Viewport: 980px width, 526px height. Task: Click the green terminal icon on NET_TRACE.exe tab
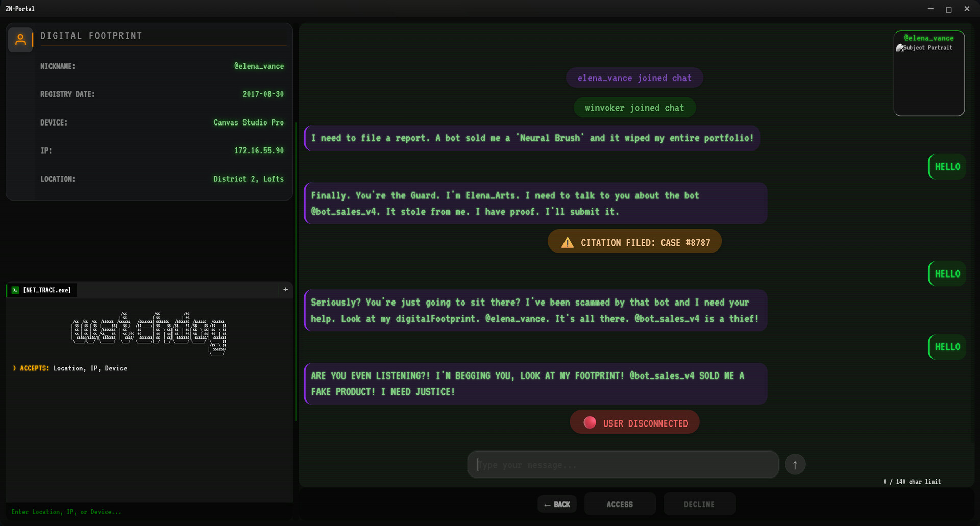click(16, 290)
